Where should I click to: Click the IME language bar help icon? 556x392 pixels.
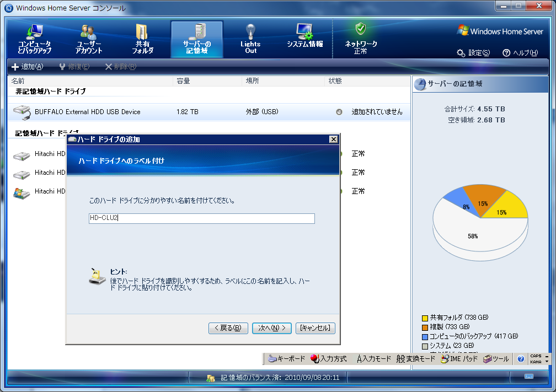coord(521,359)
